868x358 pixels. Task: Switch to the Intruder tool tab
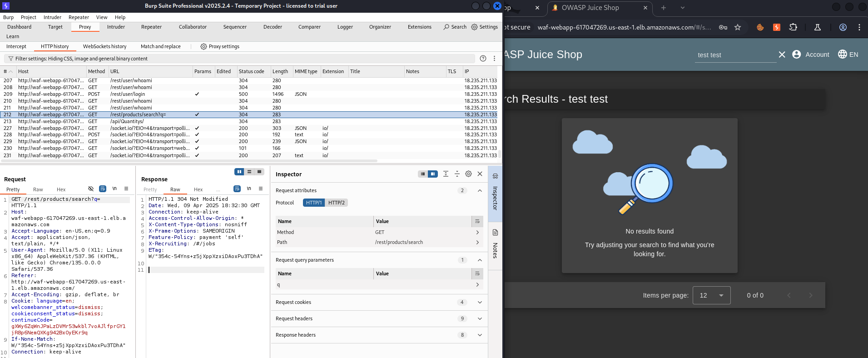116,27
